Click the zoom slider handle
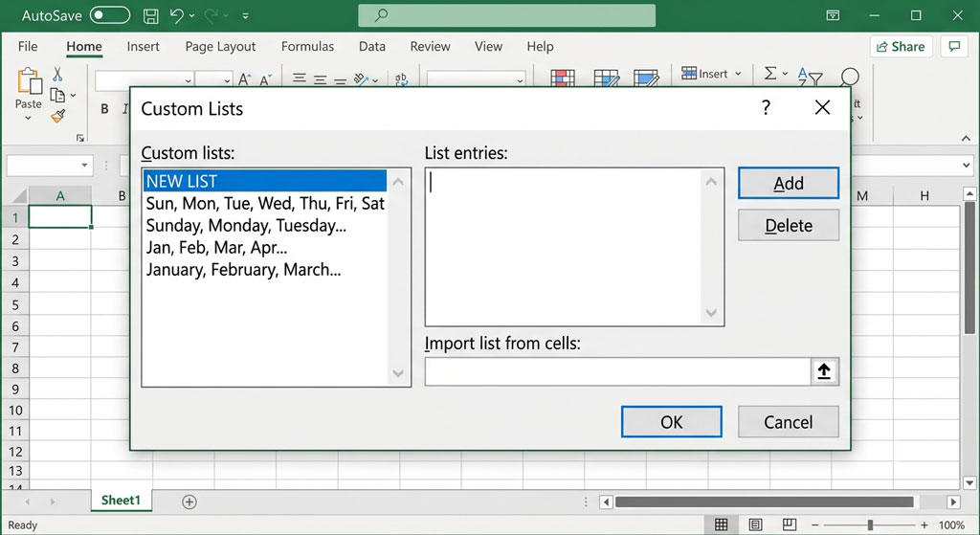The height and width of the screenshot is (535, 980). coord(869,525)
